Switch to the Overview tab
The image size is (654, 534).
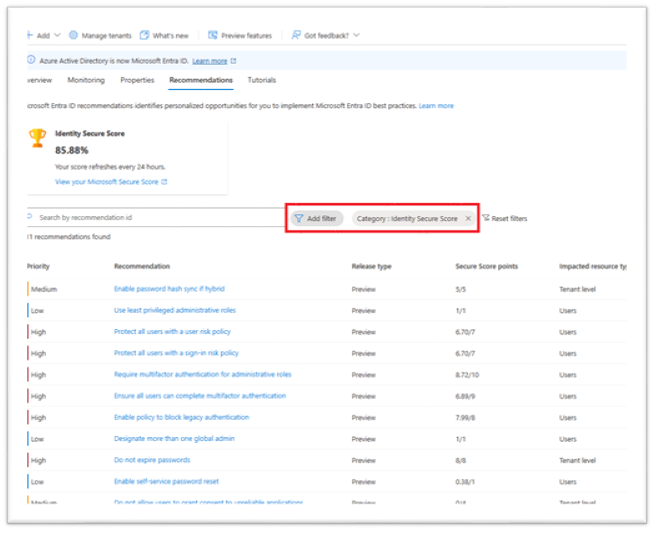tap(40, 80)
